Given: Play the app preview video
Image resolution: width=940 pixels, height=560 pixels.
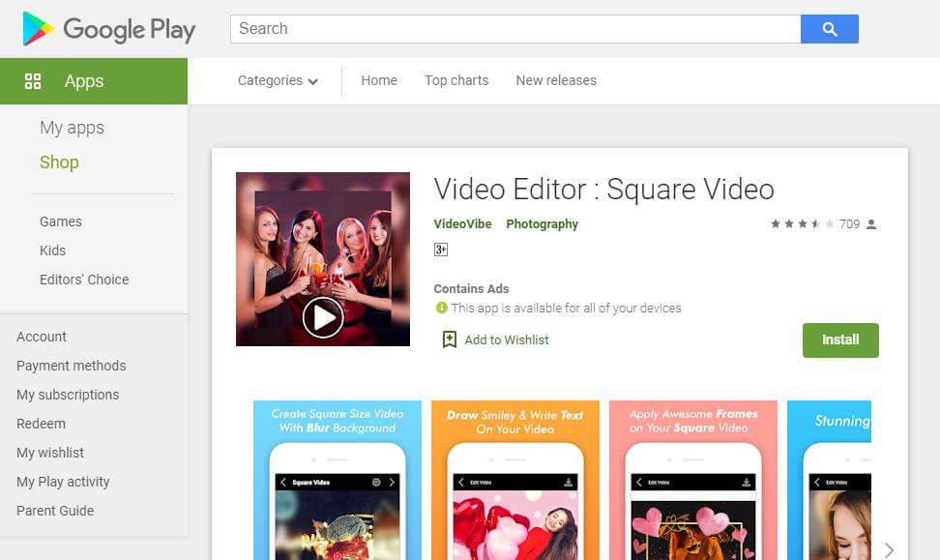Looking at the screenshot, I should click(323, 318).
